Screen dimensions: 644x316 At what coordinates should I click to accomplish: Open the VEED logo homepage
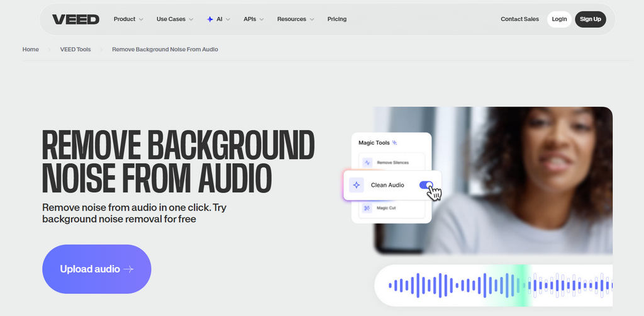point(75,20)
